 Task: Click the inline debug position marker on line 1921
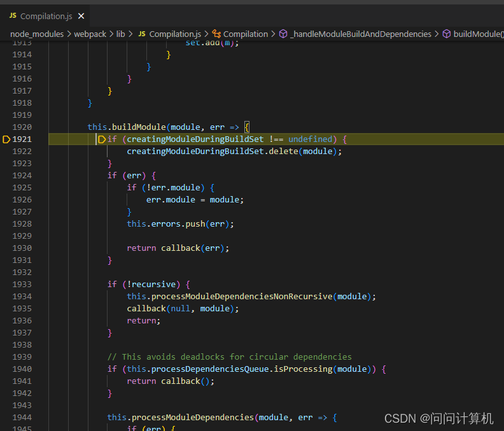[x=102, y=139]
